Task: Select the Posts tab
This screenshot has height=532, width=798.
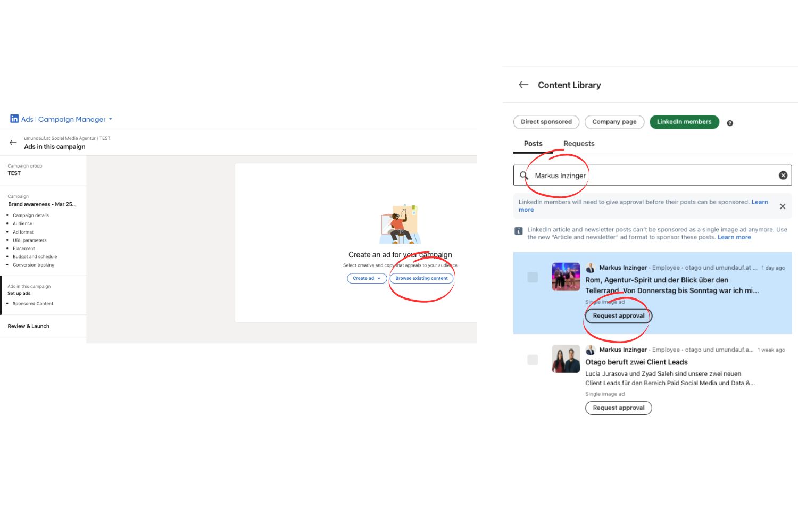Action: click(533, 144)
